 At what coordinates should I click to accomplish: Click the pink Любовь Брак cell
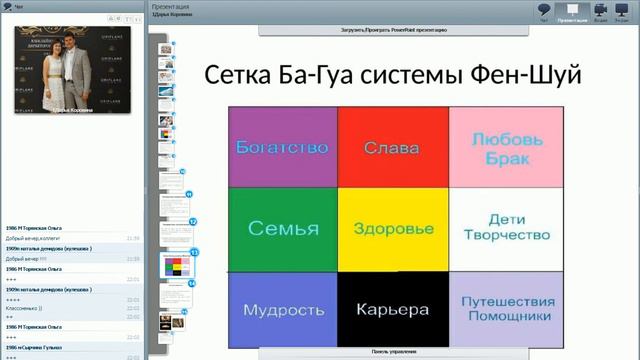(x=506, y=147)
